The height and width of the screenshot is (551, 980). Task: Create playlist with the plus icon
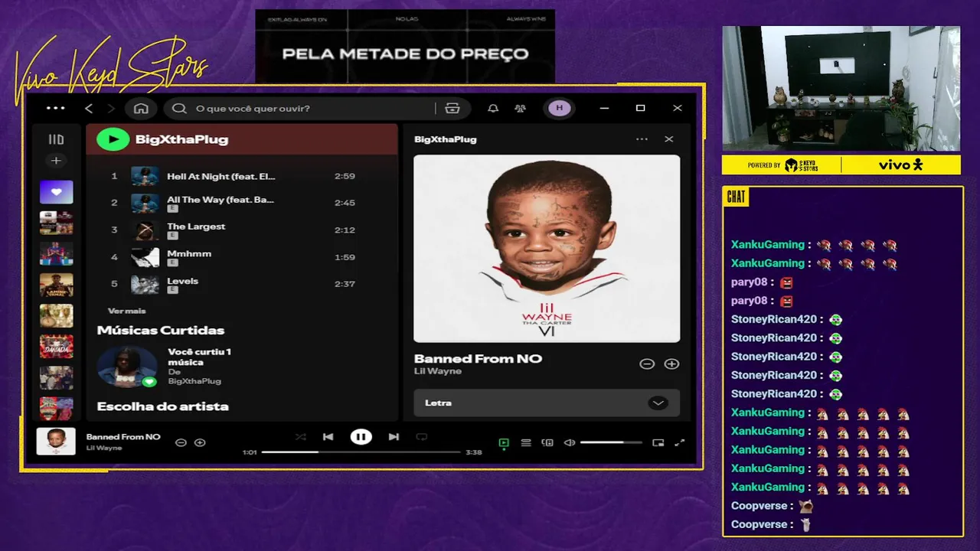point(56,161)
